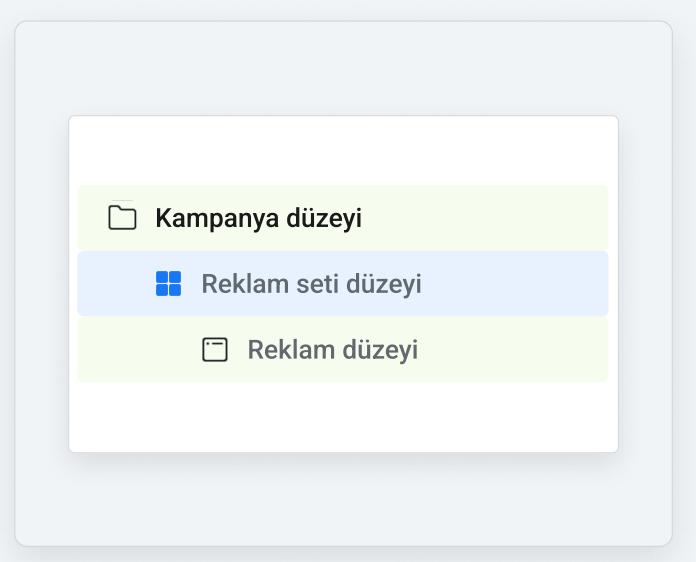Select the Kampanya düzeyi label
Image resolution: width=696 pixels, height=562 pixels.
258,218
